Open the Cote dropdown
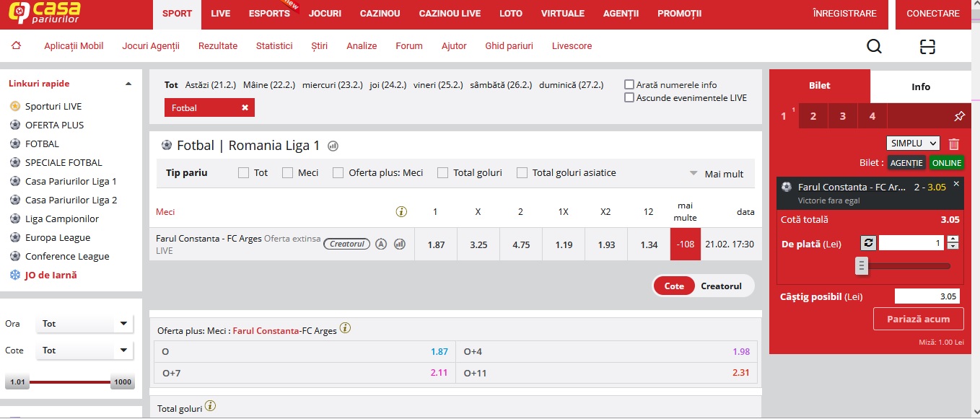The height and width of the screenshot is (419, 980). click(x=84, y=350)
